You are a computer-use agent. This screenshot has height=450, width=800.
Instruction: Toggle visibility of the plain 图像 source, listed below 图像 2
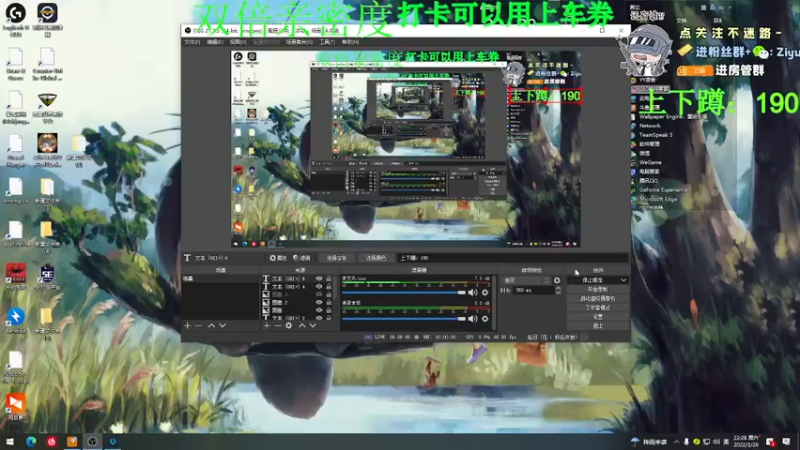click(319, 310)
